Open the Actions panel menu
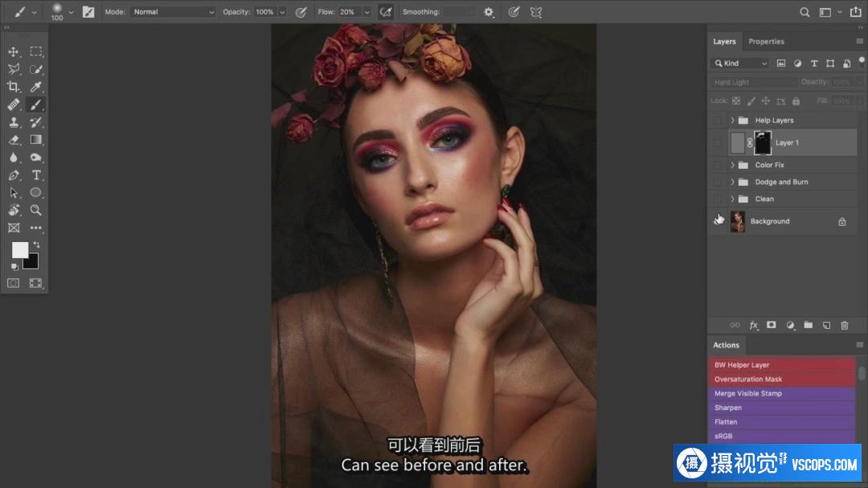 point(859,345)
